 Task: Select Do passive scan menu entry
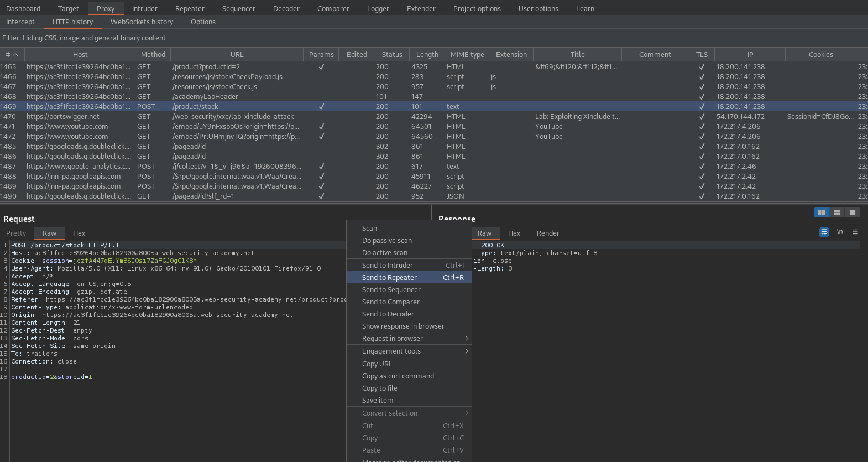[x=409, y=241]
